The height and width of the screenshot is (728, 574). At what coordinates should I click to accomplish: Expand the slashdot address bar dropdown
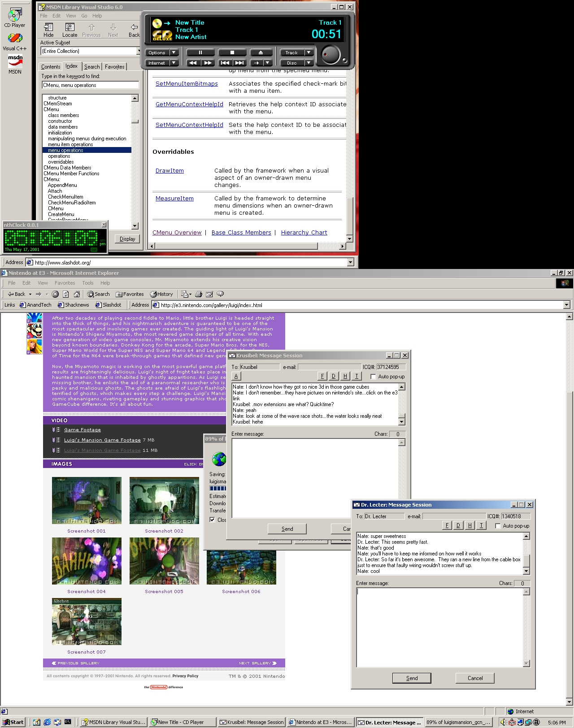(351, 262)
